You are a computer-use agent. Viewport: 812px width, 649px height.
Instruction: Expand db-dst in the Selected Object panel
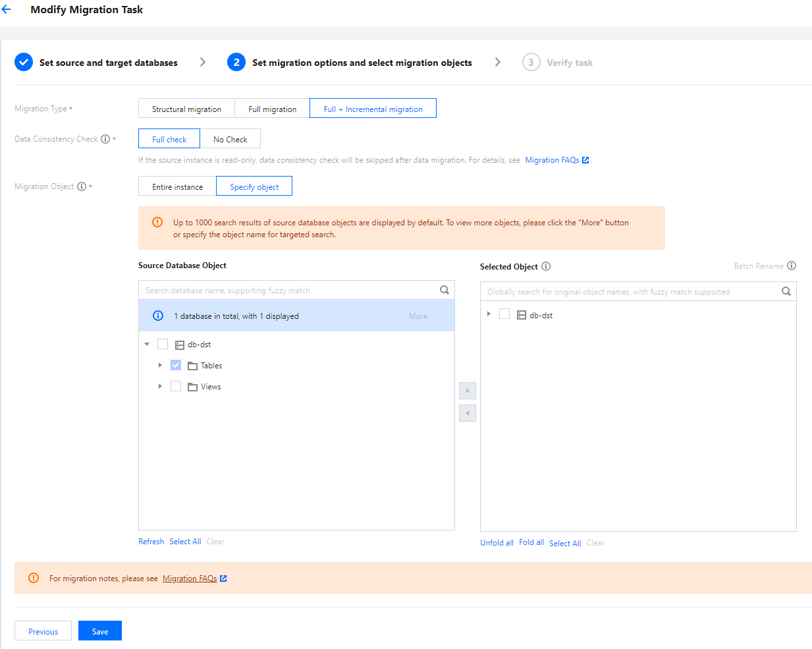(489, 314)
